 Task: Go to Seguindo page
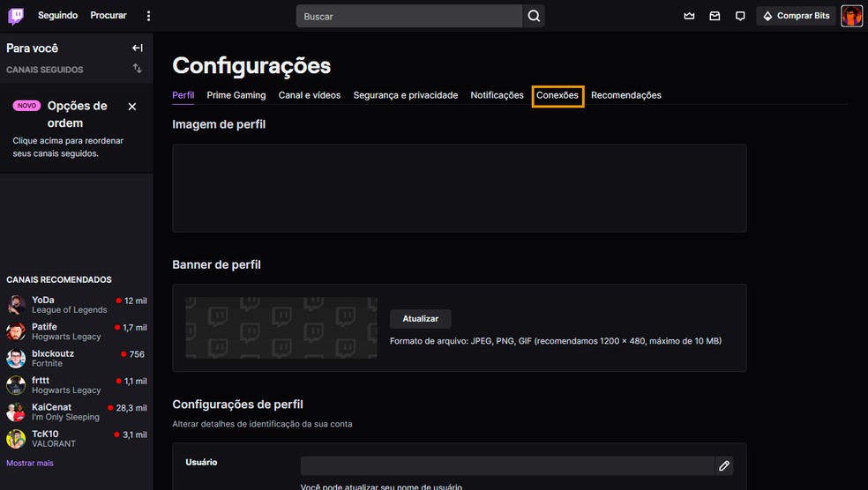coord(57,16)
